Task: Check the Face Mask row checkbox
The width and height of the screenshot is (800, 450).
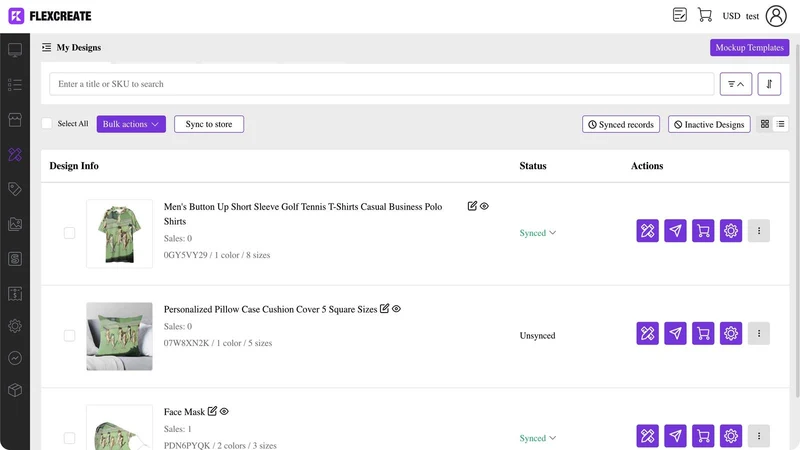Action: (69, 438)
